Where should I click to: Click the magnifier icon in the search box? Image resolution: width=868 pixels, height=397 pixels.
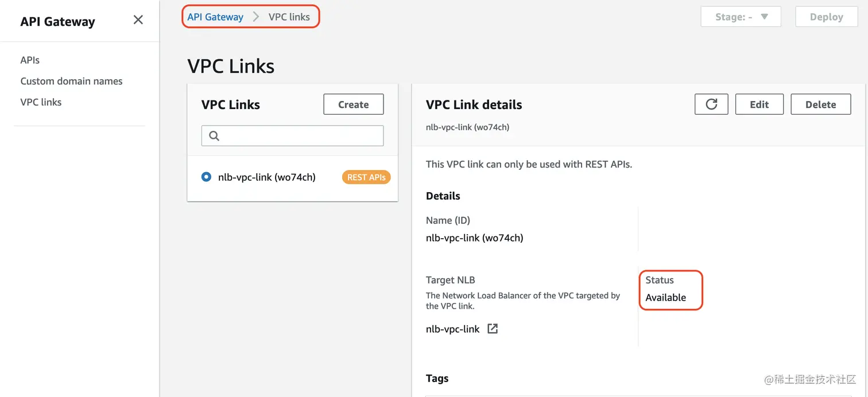pos(214,136)
